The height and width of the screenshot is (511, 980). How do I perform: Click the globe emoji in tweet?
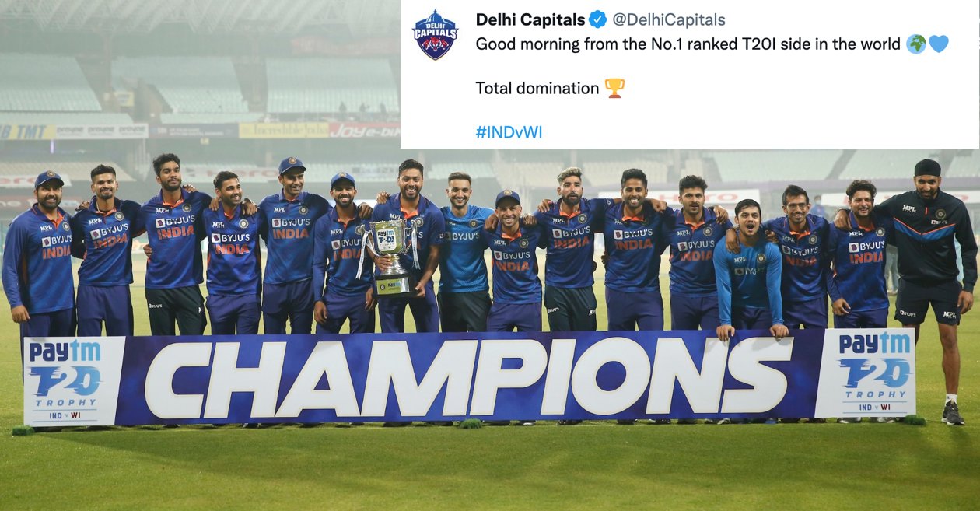(916, 44)
